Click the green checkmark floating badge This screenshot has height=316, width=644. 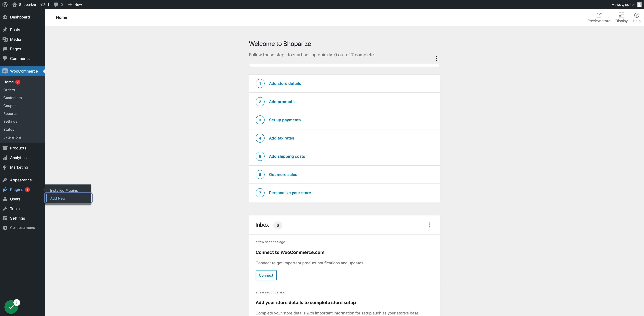coord(11,307)
